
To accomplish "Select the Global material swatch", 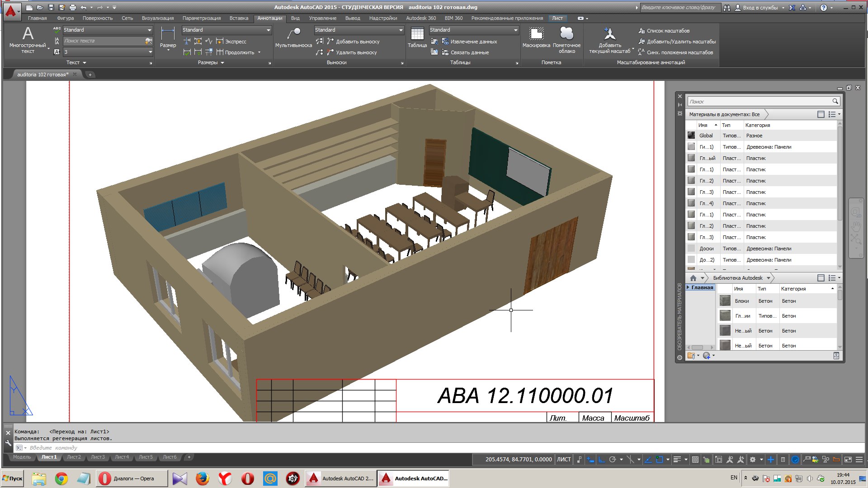I will [691, 135].
